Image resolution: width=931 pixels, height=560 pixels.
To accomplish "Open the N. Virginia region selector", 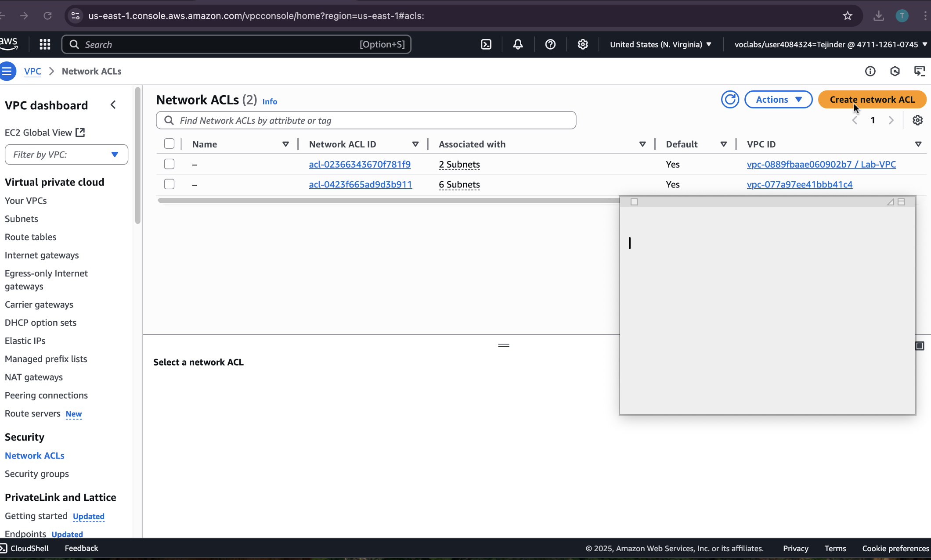I will point(660,44).
